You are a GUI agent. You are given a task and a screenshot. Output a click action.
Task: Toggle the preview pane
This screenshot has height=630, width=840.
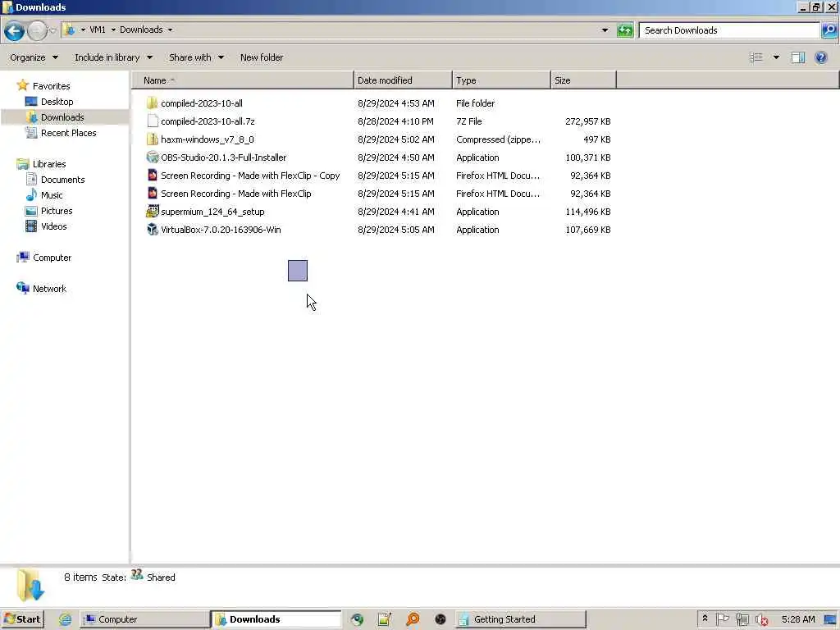pos(797,57)
